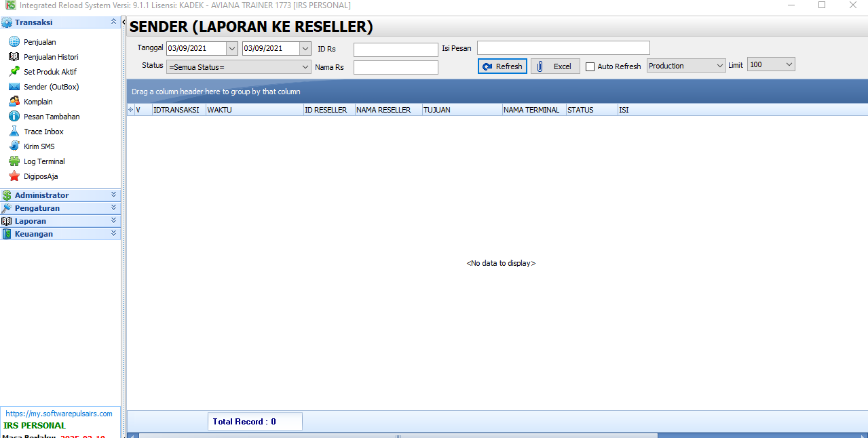Screen dimensions: 868x438
Task: Enable the Auto Refresh checkbox
Action: (590, 66)
